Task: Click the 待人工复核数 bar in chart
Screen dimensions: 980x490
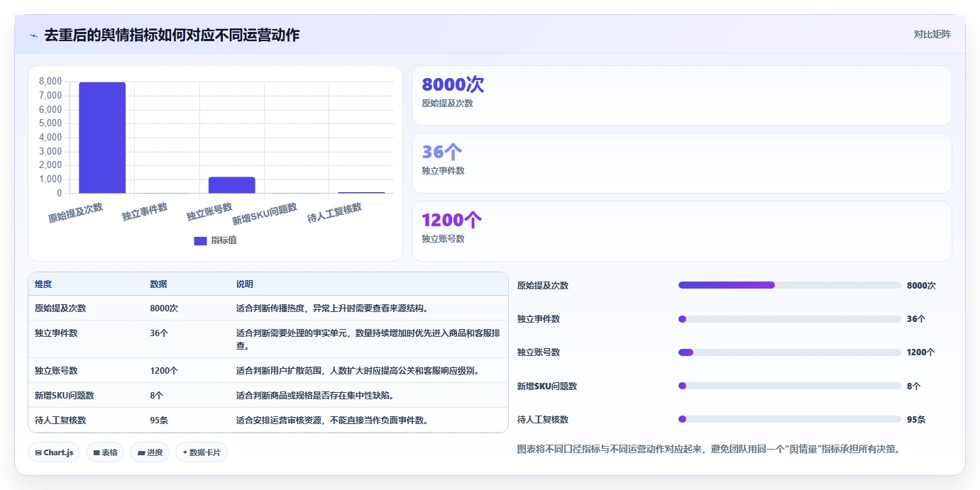Action: click(361, 192)
